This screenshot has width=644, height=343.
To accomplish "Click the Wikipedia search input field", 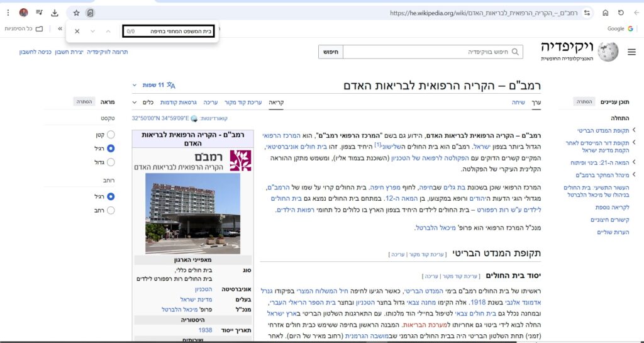I will click(x=433, y=52).
